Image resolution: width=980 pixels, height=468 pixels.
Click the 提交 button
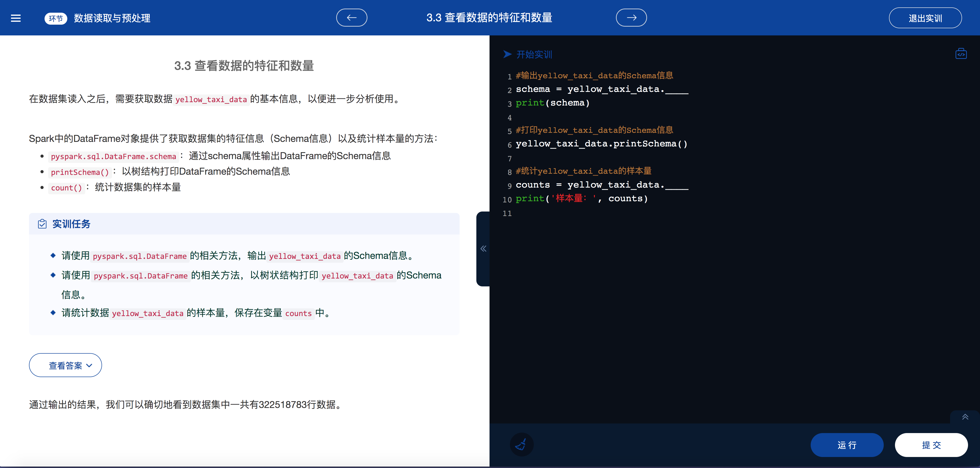[x=931, y=445]
